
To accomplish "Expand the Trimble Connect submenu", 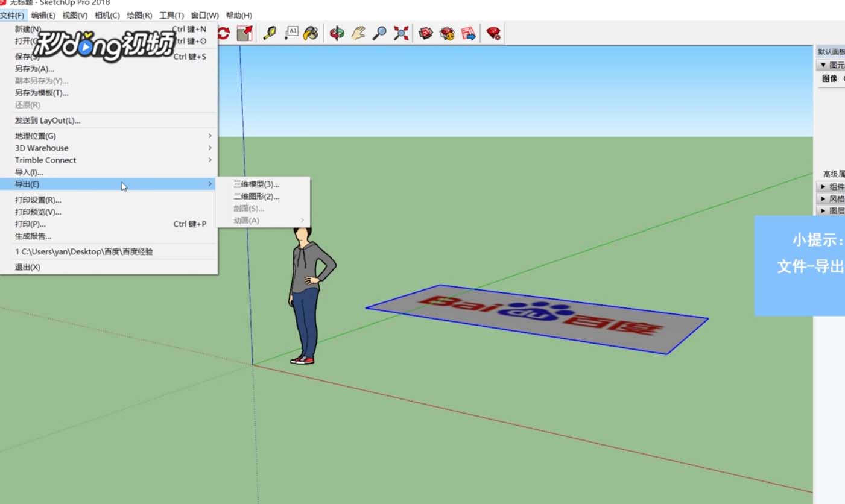I will point(109,160).
